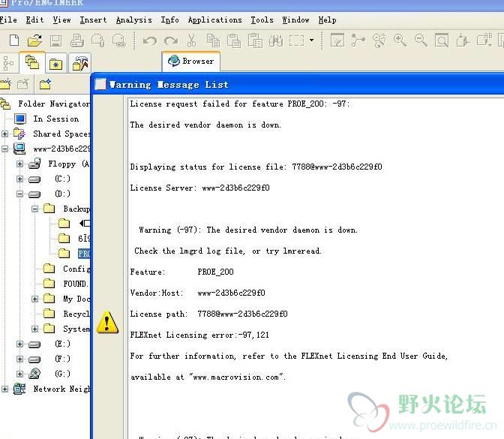
Task: Expand the Network Neighborhood node
Action: tap(4, 389)
